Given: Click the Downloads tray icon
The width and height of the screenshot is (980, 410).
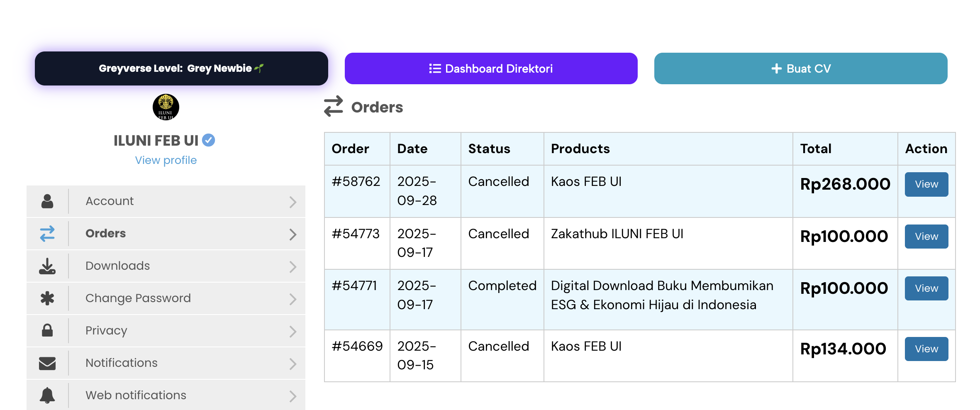Looking at the screenshot, I should [x=47, y=266].
